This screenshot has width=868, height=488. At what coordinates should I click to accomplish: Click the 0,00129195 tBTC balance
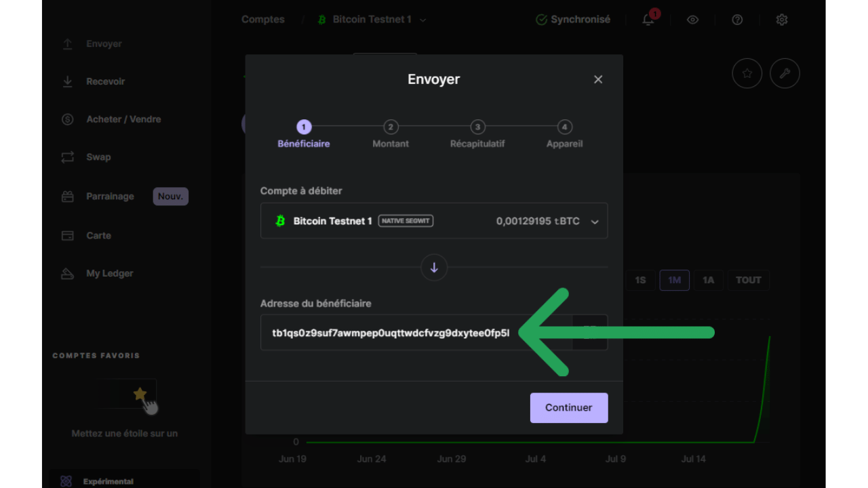click(538, 221)
